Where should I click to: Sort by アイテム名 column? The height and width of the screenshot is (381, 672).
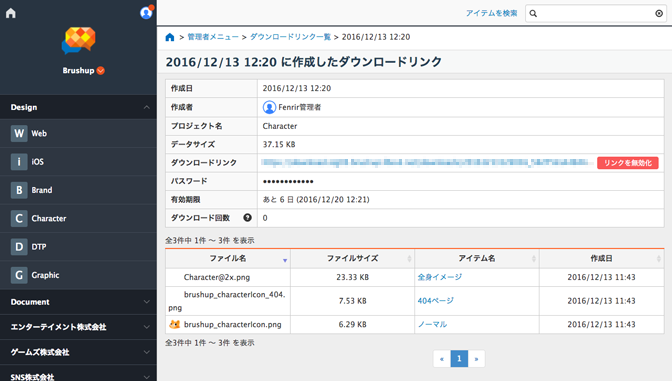coord(477,258)
